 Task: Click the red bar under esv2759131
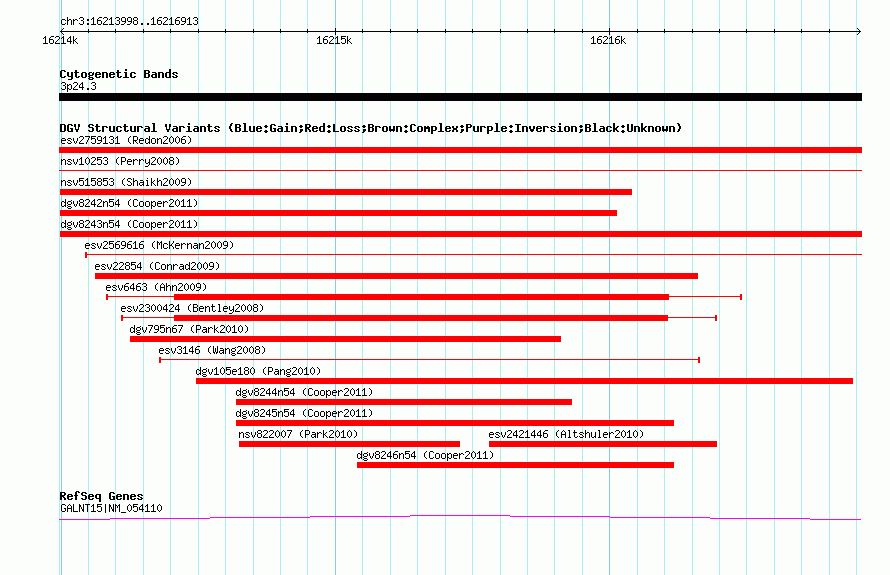click(x=460, y=150)
